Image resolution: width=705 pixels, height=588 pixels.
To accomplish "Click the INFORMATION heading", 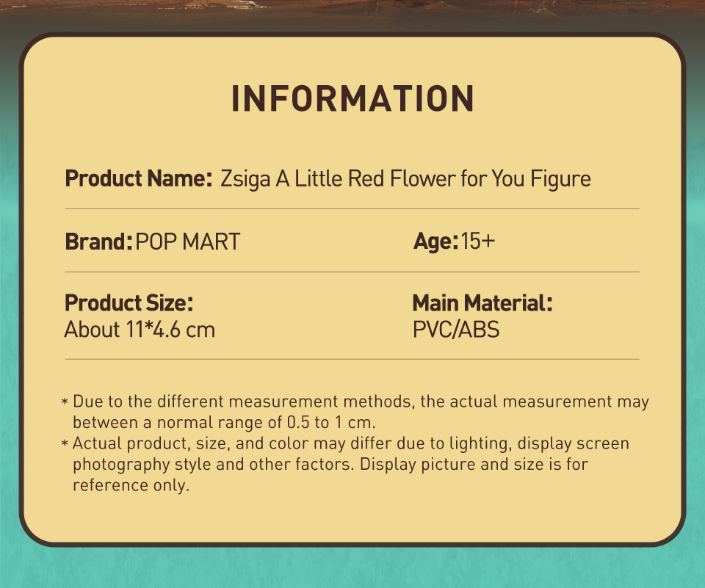I will click(x=352, y=99).
